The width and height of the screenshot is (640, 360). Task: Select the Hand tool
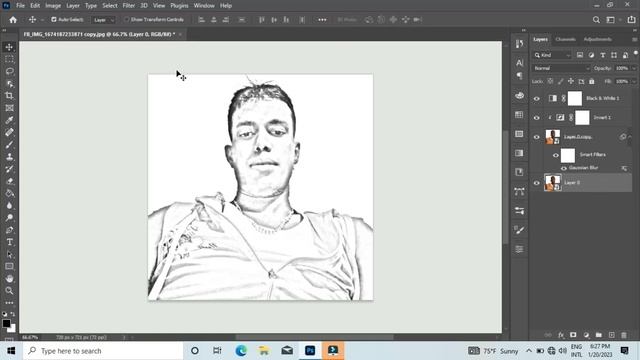9,279
